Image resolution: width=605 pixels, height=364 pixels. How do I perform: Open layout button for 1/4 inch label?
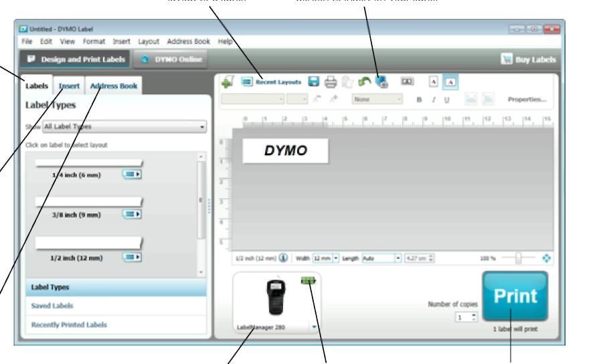click(x=132, y=174)
